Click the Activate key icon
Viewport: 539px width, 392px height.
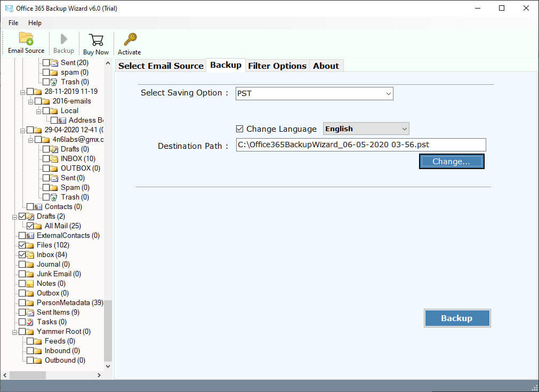coord(130,39)
